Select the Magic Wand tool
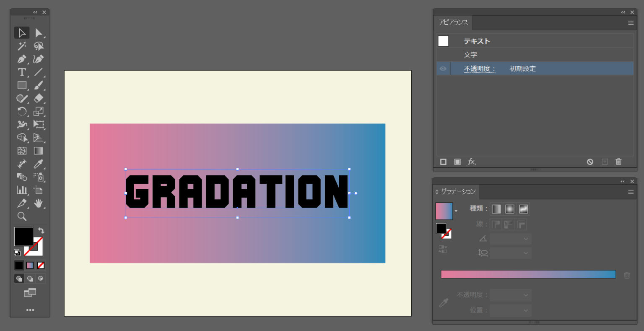The image size is (644, 331). tap(22, 46)
